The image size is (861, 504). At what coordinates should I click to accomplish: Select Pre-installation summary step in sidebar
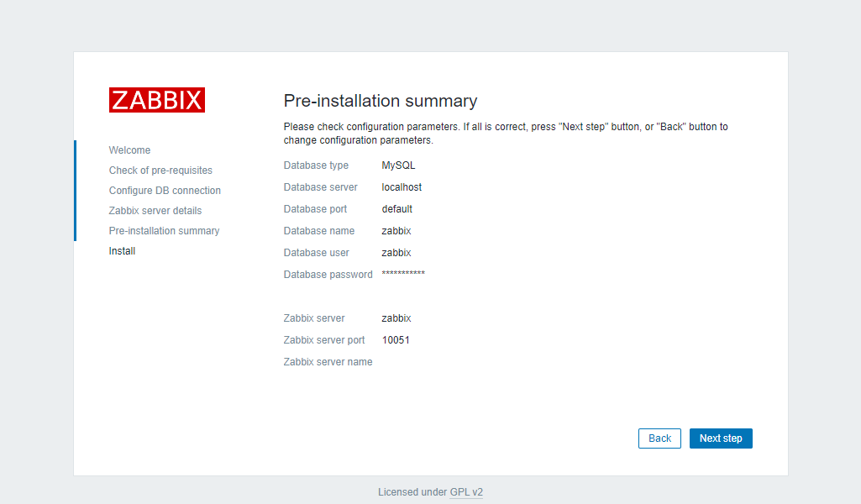pos(164,231)
